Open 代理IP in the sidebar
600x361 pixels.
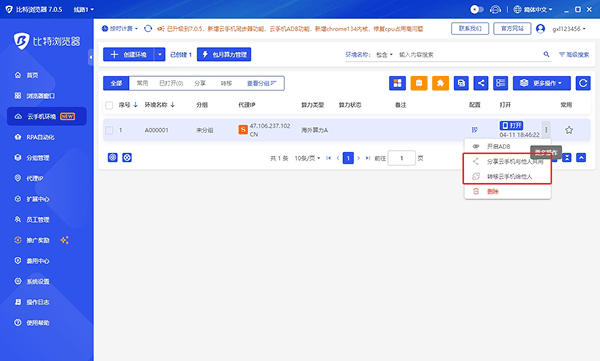click(29, 178)
